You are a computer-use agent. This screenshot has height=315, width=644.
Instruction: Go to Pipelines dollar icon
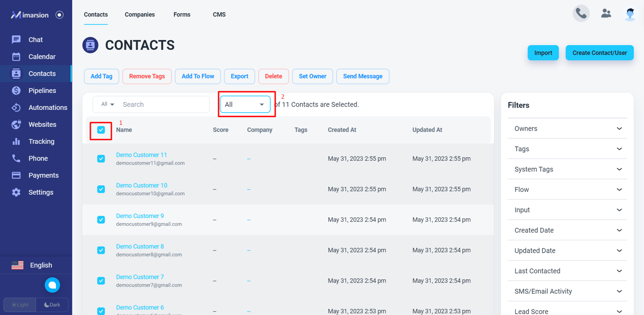click(16, 91)
